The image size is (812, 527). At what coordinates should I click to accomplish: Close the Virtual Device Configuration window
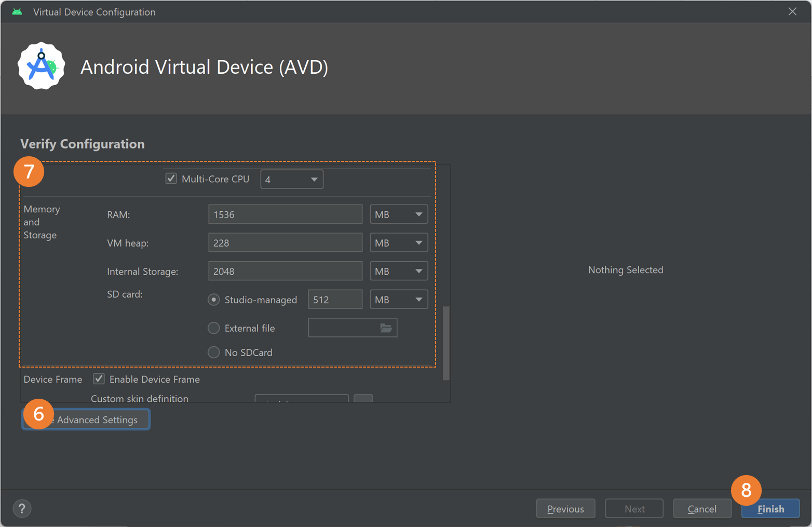pyautogui.click(x=792, y=11)
